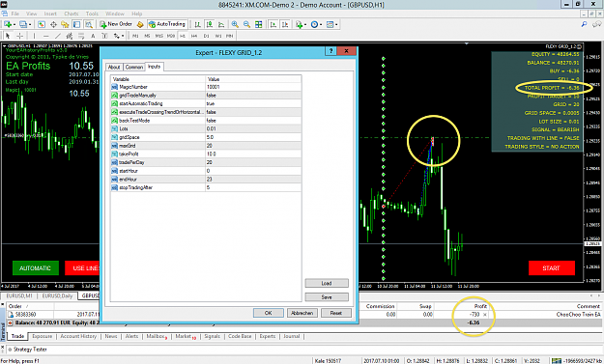
Task: Select the horizontal line drawing tool
Action: (x=45, y=36)
